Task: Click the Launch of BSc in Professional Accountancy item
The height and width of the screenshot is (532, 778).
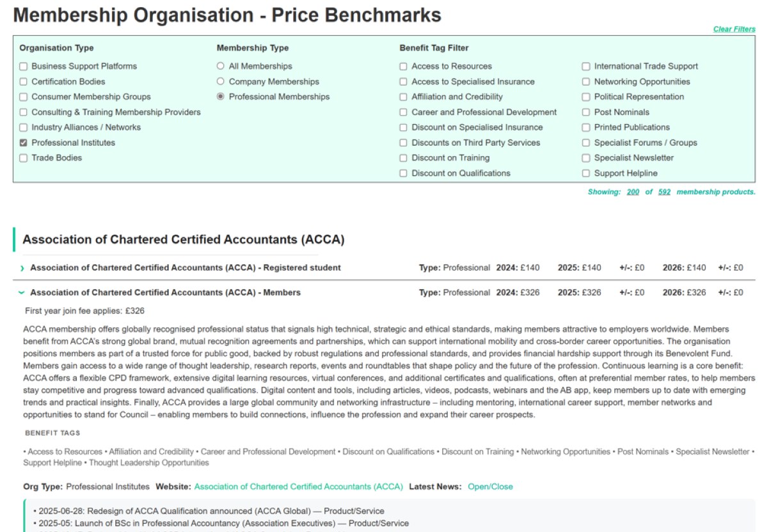Action: (x=221, y=523)
